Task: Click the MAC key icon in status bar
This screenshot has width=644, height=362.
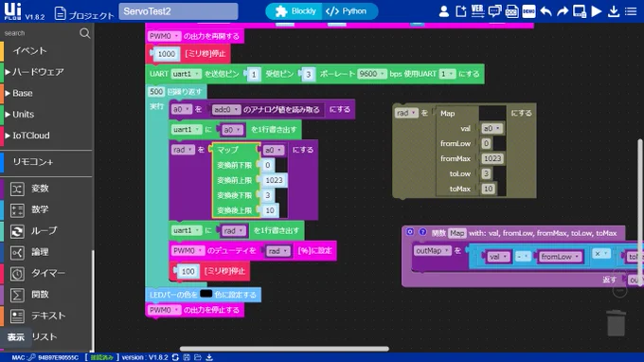Action: (x=31, y=357)
